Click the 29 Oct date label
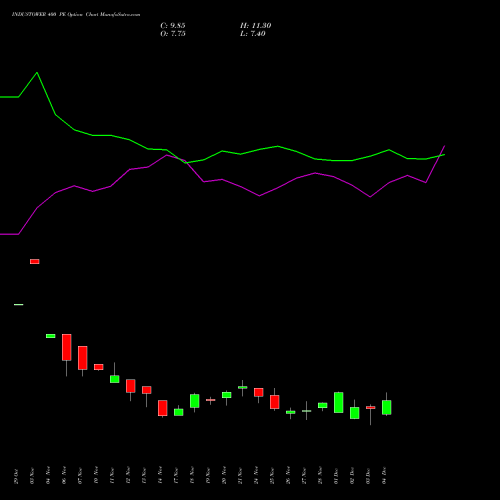The height and width of the screenshot is (500, 500). pyautogui.click(x=17, y=477)
